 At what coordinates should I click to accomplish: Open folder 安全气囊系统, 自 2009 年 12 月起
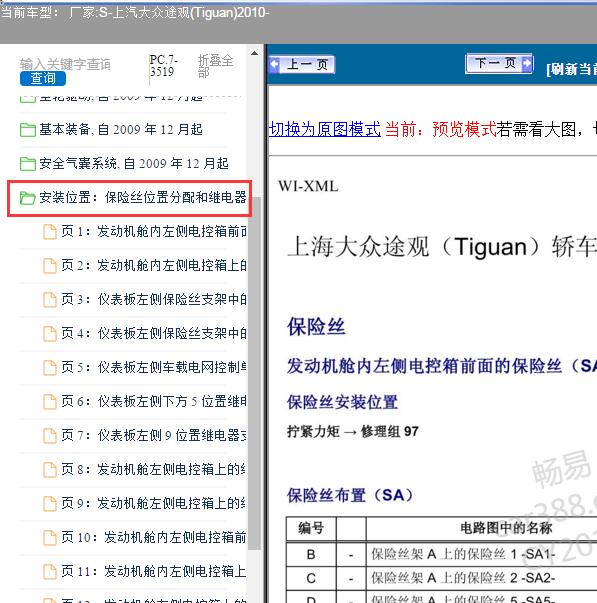pos(134,163)
